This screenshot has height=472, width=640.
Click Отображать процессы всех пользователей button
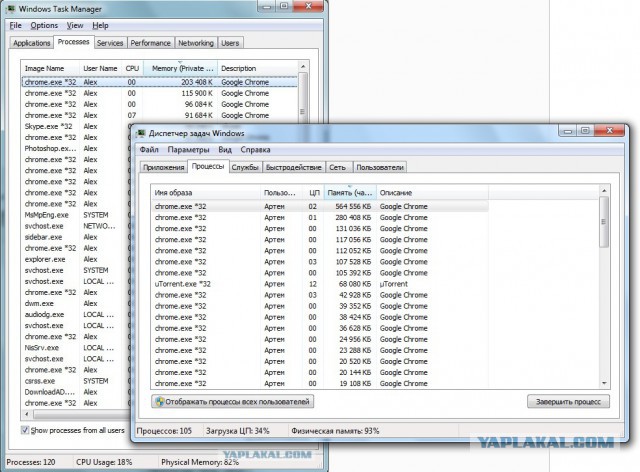click(x=232, y=402)
